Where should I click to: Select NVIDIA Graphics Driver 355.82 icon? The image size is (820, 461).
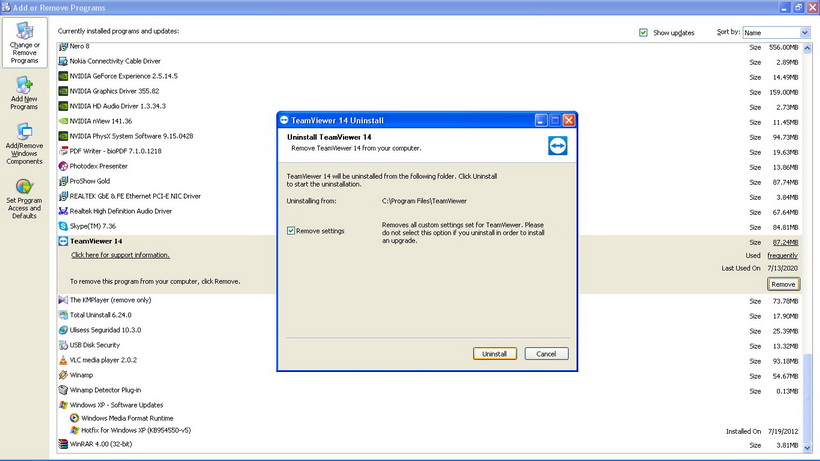63,91
